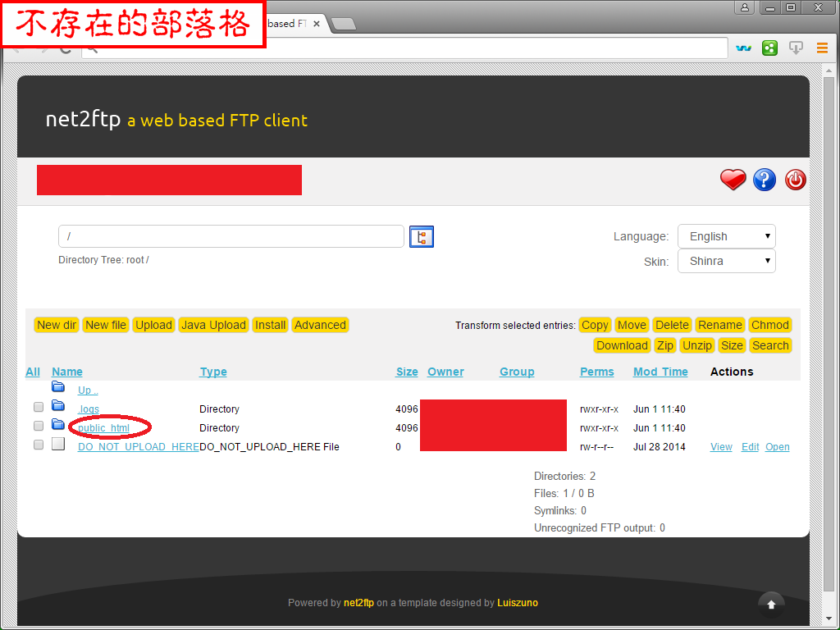The width and height of the screenshot is (840, 630).
Task: Click 'root' in the Directory Tree path
Action: (x=135, y=260)
